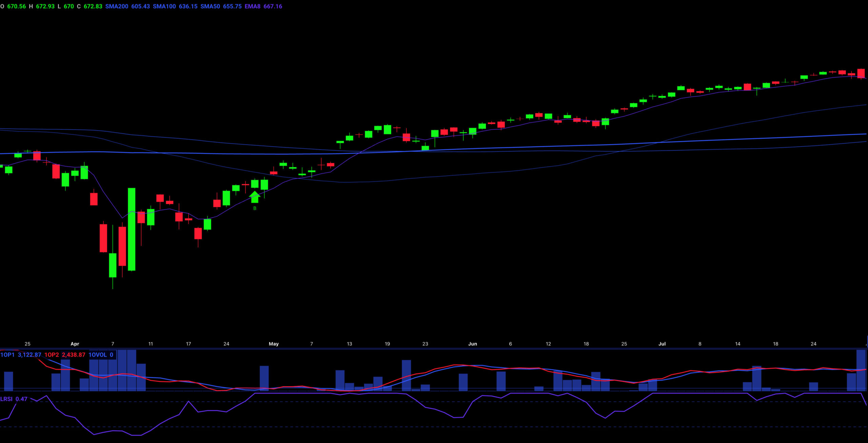Viewport: 868px width, 443px height.
Task: Select the SMA200 indicator label
Action: 117,6
